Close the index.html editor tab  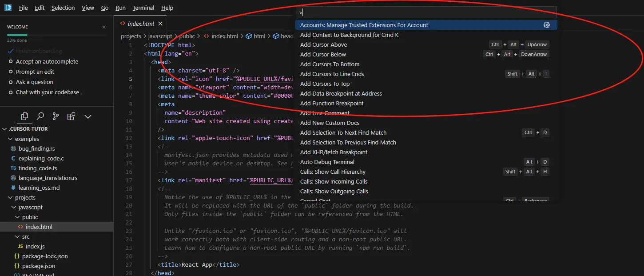(160, 24)
